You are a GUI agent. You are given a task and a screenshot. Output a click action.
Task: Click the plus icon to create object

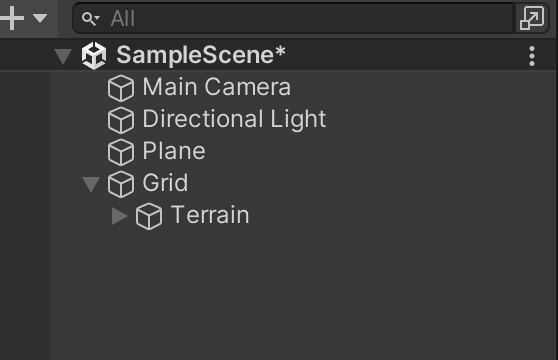click(x=12, y=18)
